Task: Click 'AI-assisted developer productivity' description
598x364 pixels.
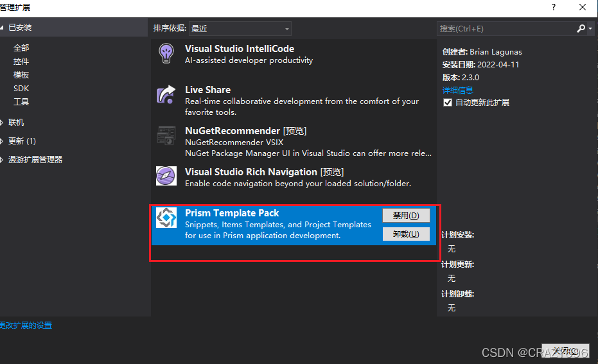Action: pos(249,60)
